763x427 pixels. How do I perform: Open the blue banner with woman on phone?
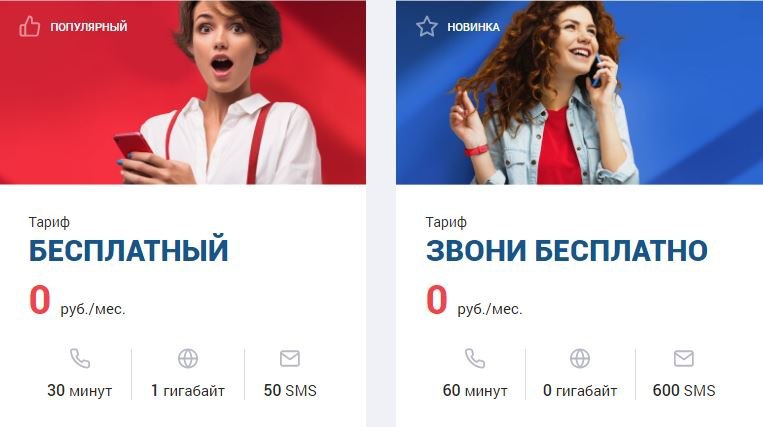pyautogui.click(x=580, y=92)
